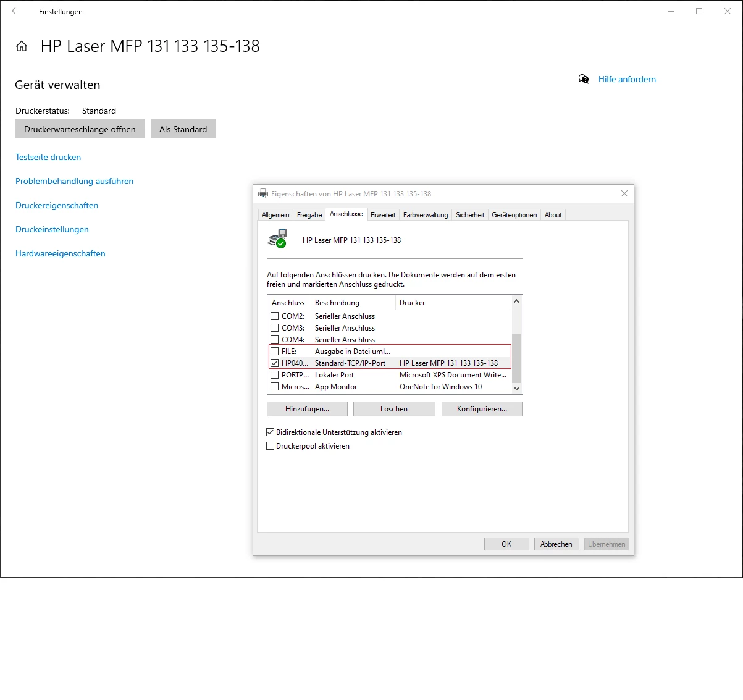The image size is (743, 700).
Task: Enable Druckerpool aktivieren
Action: (270, 446)
